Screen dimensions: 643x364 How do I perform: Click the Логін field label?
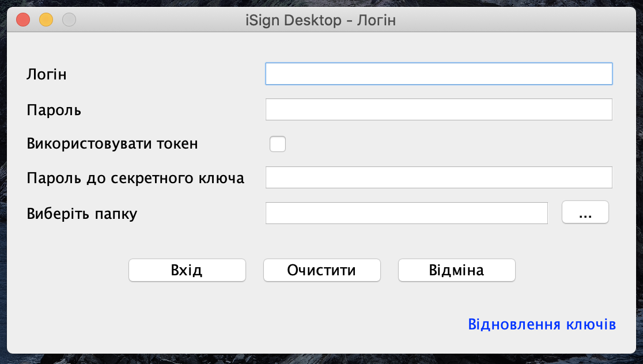46,74
